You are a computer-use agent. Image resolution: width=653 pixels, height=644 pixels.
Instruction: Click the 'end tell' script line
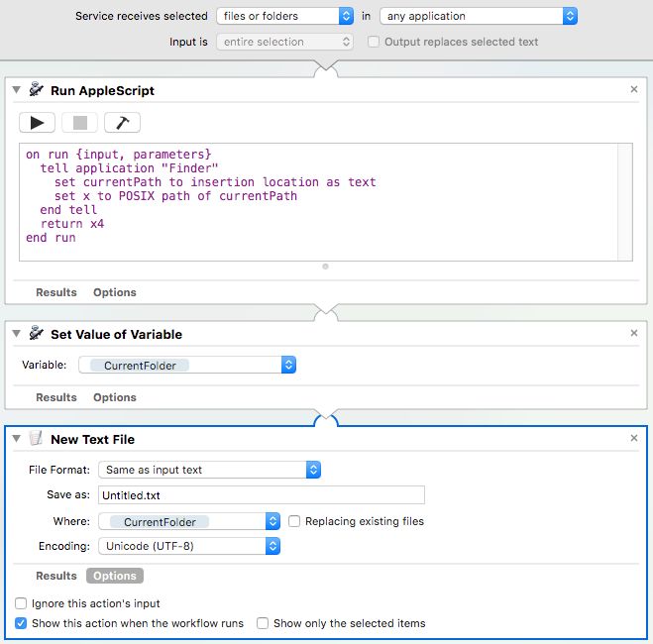pos(68,210)
